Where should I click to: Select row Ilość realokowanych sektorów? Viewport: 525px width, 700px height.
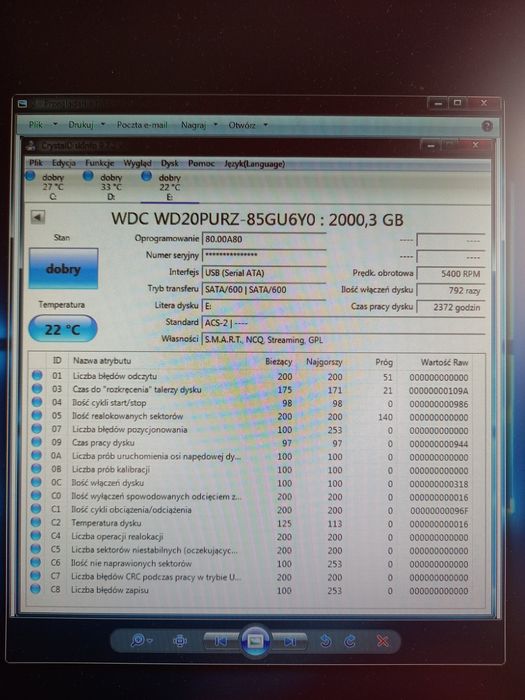click(252, 417)
